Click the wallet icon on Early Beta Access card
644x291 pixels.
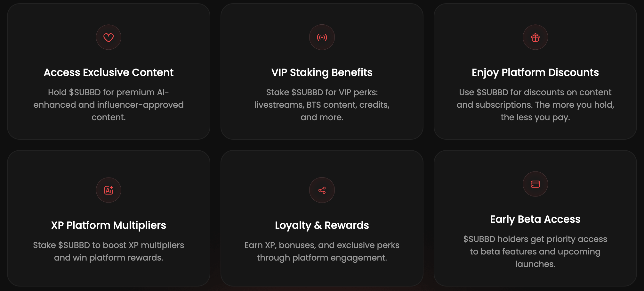pyautogui.click(x=535, y=184)
